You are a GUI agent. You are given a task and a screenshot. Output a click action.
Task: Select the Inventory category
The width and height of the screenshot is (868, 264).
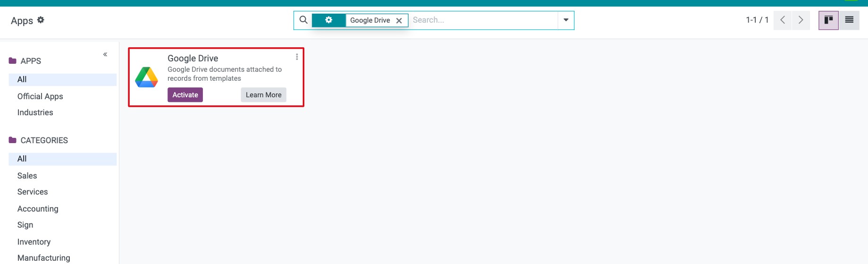coord(34,242)
